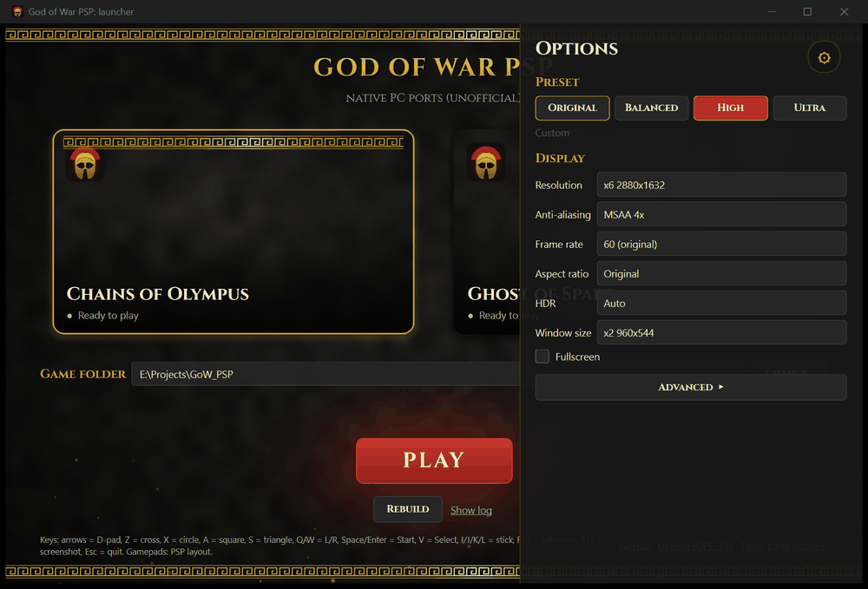This screenshot has height=589, width=868.
Task: Select the Original preset
Action: point(572,108)
